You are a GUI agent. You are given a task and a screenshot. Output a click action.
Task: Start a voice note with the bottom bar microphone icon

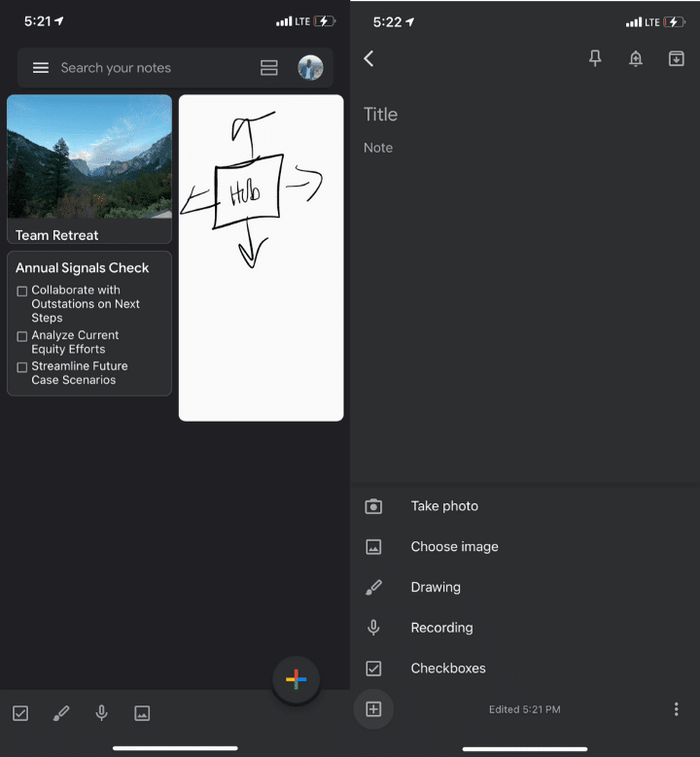pos(101,713)
